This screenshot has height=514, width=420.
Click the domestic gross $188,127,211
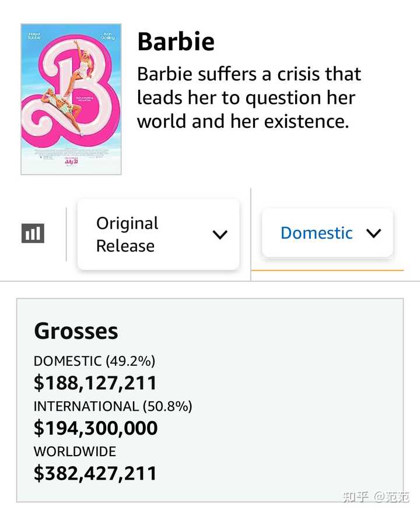[x=95, y=383]
